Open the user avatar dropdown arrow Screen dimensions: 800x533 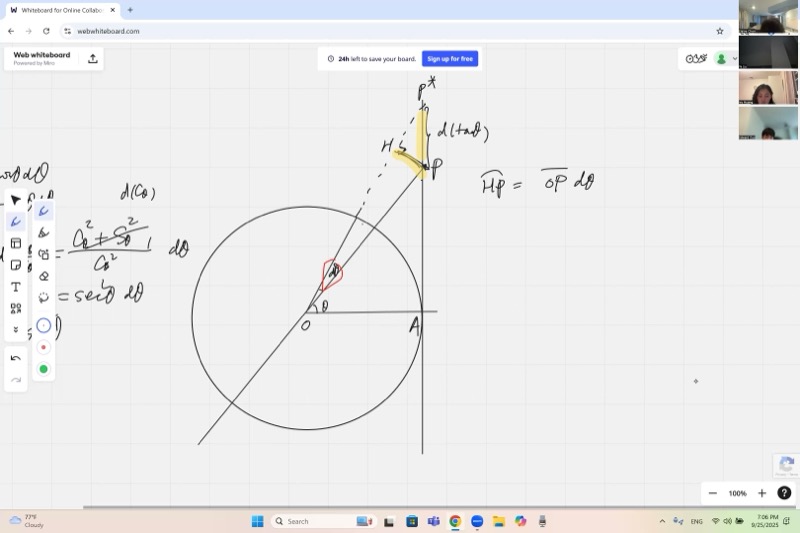pos(735,59)
